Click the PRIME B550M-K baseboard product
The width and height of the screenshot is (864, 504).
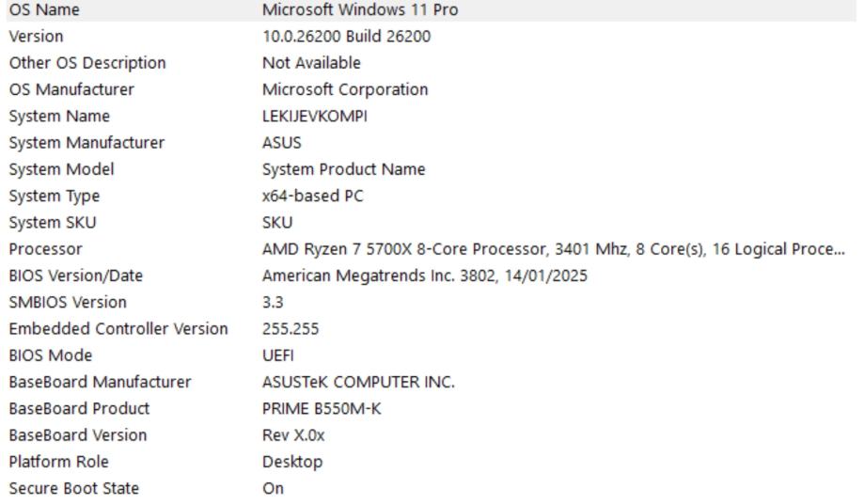click(321, 409)
